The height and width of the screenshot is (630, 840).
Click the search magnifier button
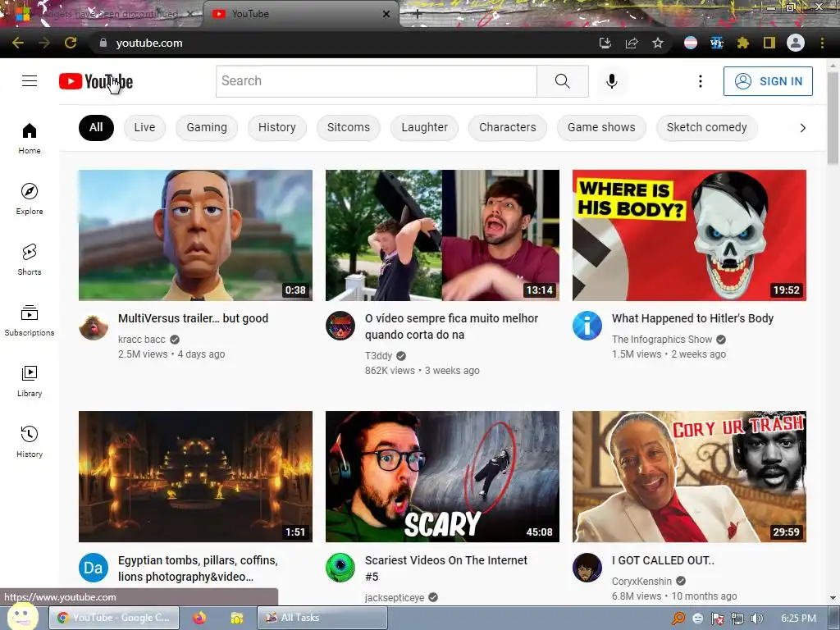[x=563, y=81]
